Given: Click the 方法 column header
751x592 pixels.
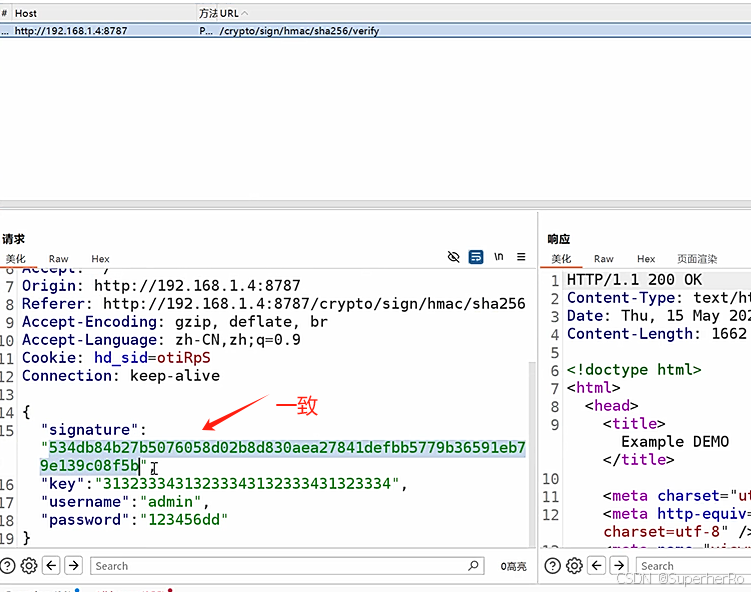Looking at the screenshot, I should [208, 13].
